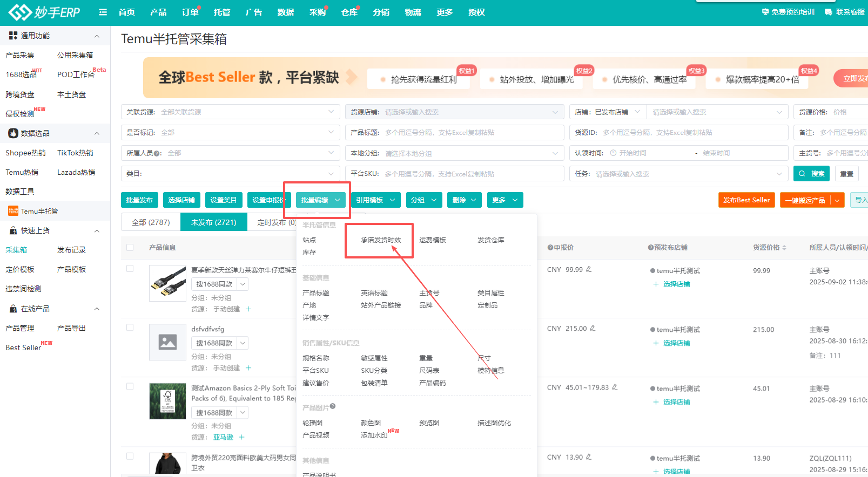The width and height of the screenshot is (868, 477).
Task: Check the dsfvdfvsfg row checkbox
Action: [x=130, y=327]
